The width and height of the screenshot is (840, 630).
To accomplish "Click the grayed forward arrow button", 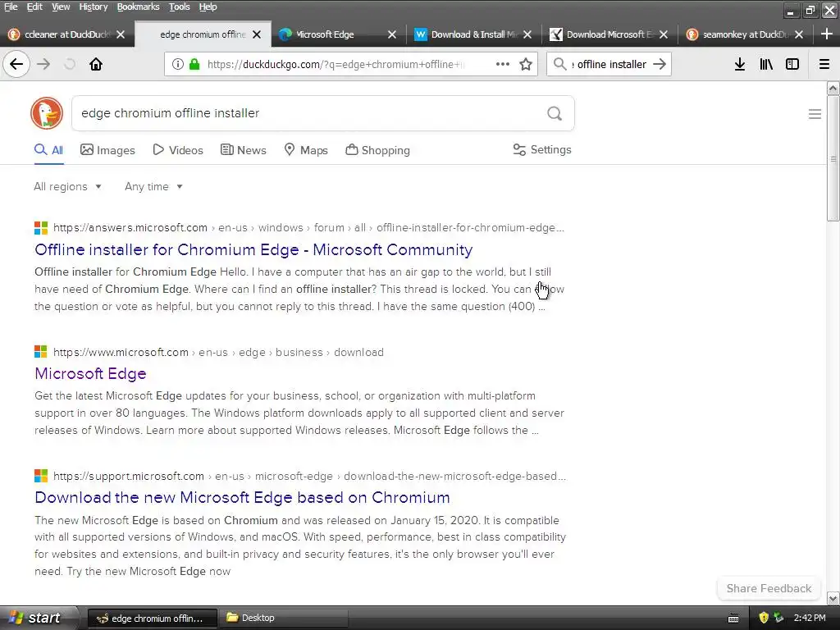I will 43,64.
